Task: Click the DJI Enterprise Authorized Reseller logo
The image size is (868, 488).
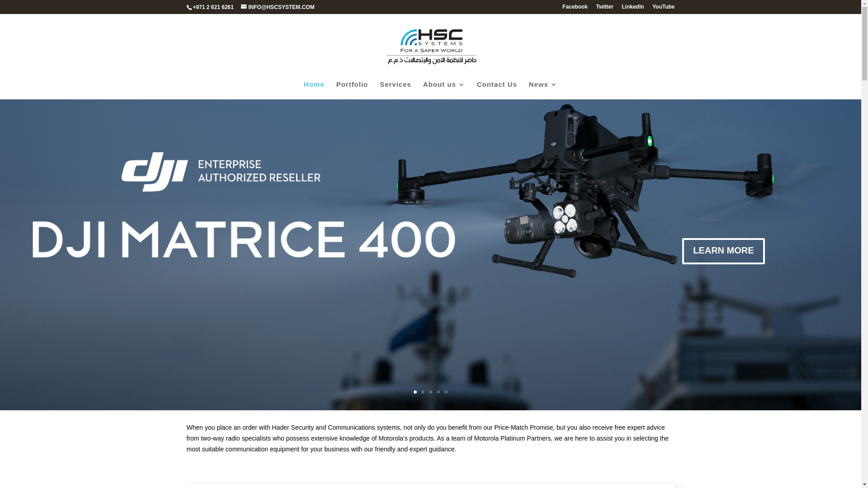Action: pos(221,172)
